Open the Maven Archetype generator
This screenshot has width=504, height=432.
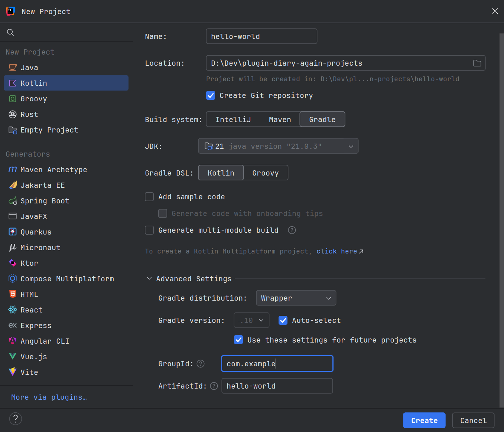coord(53,170)
